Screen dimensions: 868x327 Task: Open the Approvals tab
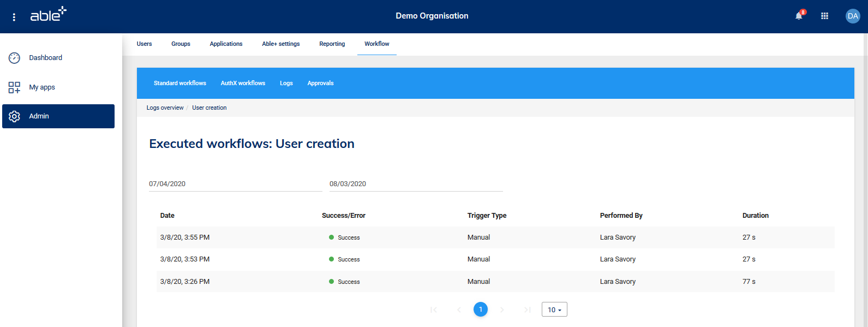click(320, 84)
